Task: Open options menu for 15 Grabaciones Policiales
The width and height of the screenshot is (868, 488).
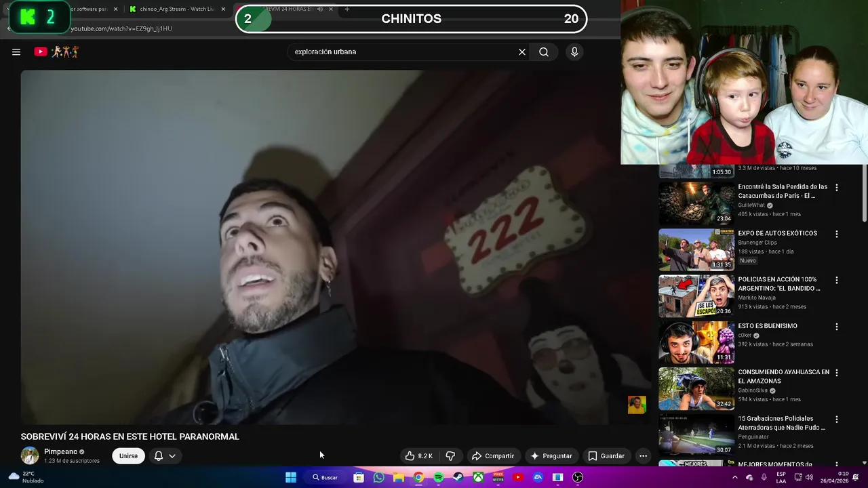Action: 836,420
